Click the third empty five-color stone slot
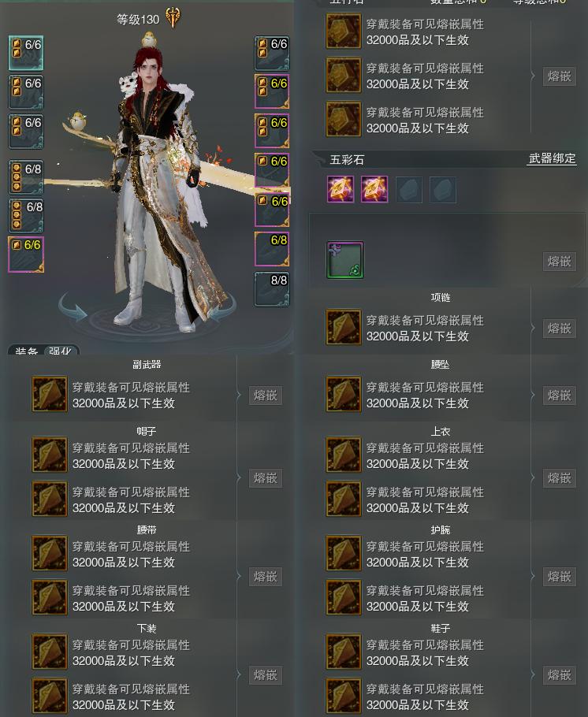 [x=408, y=189]
